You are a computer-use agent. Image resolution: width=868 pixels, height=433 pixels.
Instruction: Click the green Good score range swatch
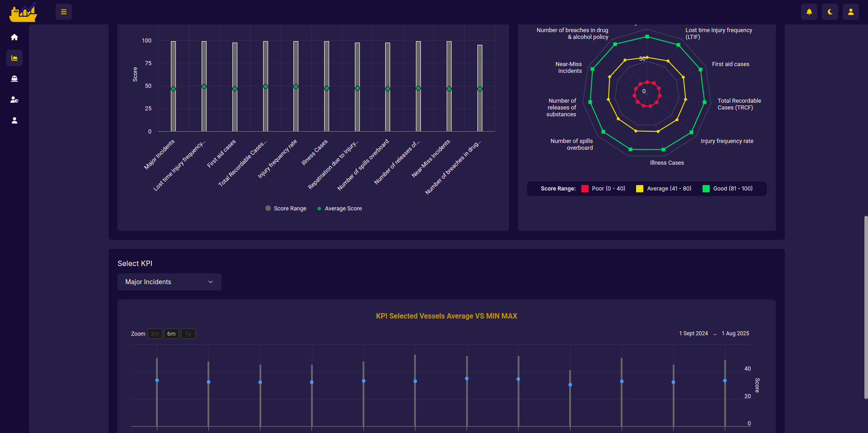coord(706,189)
